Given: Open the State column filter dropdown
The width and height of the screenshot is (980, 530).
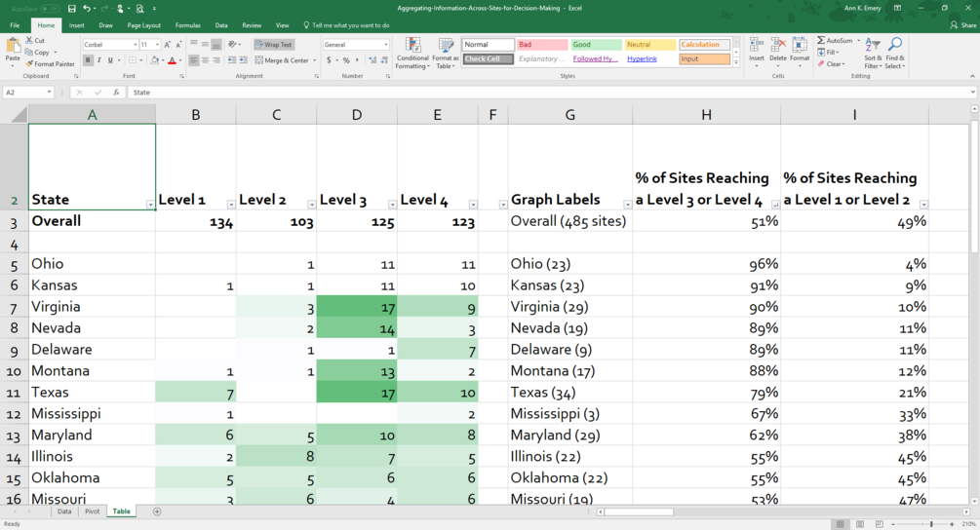Looking at the screenshot, I should point(150,205).
